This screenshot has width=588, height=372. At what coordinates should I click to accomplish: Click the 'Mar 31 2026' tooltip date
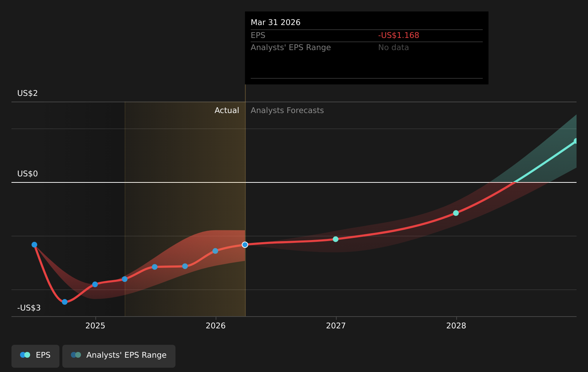click(x=275, y=23)
